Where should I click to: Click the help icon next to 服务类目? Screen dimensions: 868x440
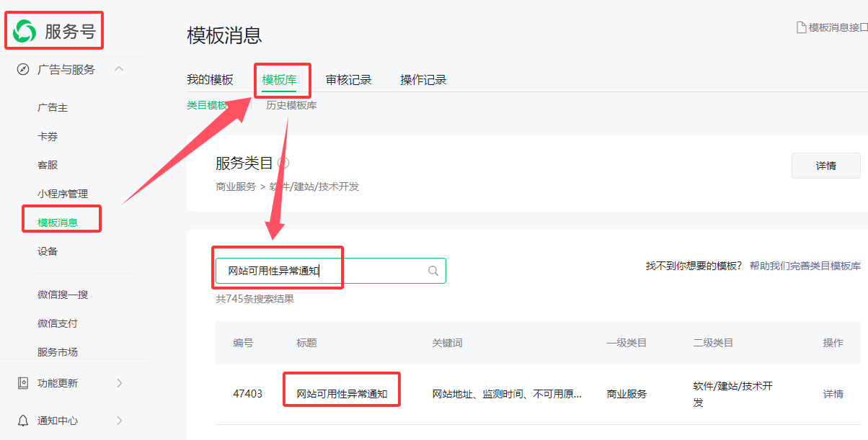[283, 163]
